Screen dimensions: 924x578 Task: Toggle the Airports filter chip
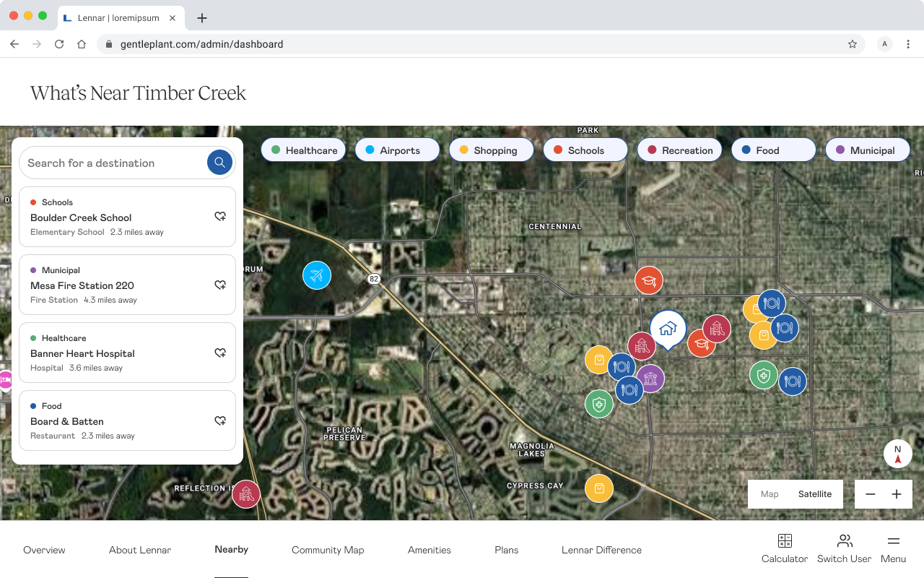397,150
